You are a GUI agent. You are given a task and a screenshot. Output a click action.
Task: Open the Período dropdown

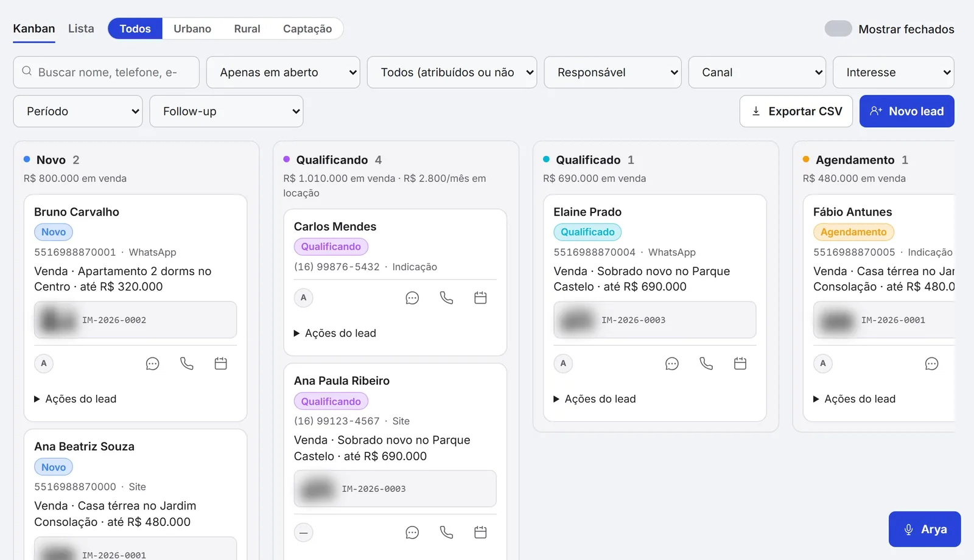click(78, 111)
